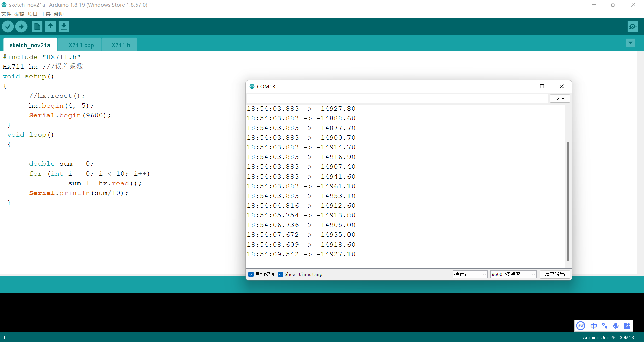
Task: Click the Serial.println(sum/10); line
Action: point(78,193)
